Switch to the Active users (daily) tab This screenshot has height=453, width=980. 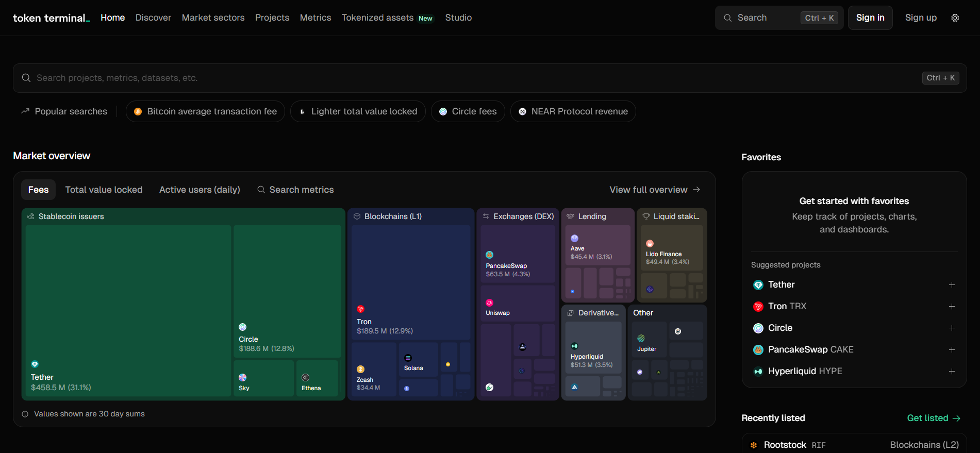pos(200,190)
